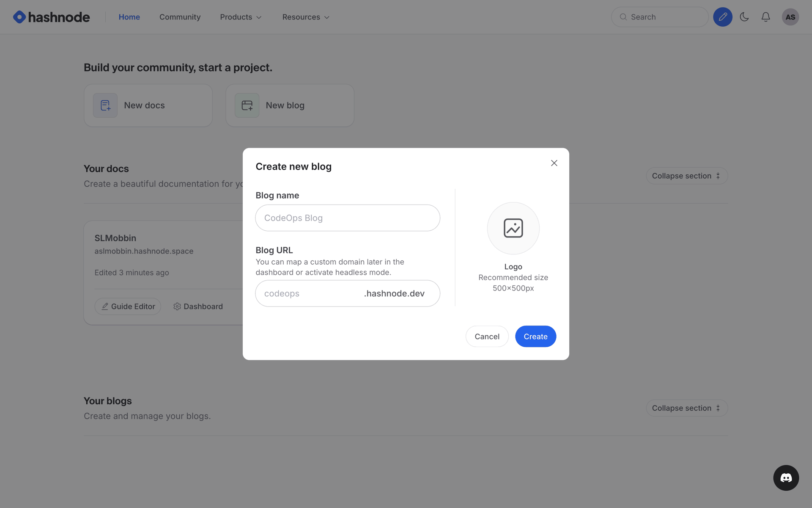
Task: Click the magnifier icon in Search
Action: click(623, 17)
